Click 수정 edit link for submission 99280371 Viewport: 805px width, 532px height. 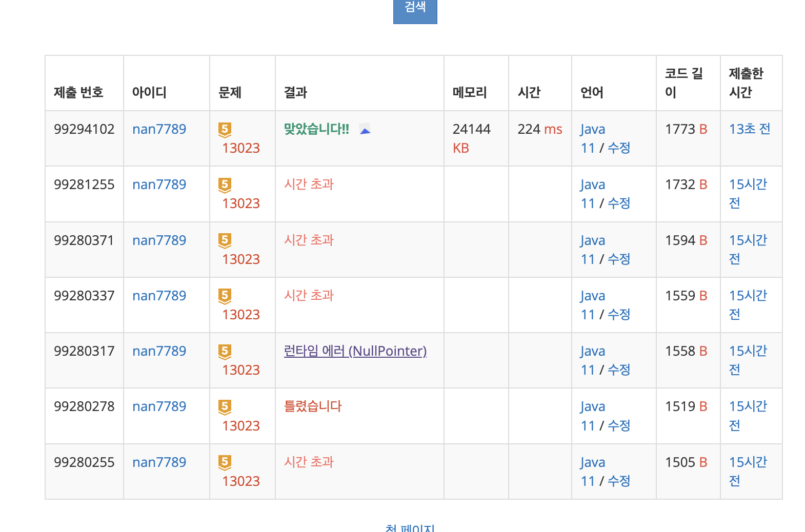[619, 259]
